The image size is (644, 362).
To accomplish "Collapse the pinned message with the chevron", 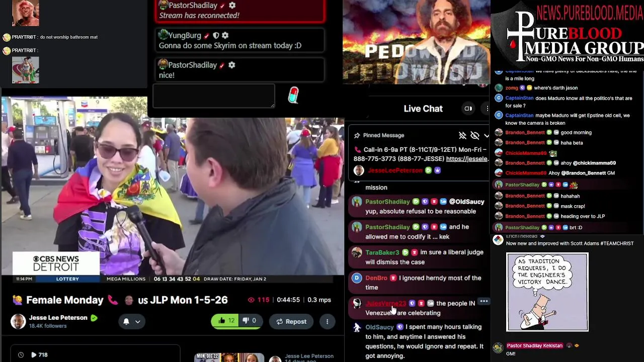I will pos(487,135).
